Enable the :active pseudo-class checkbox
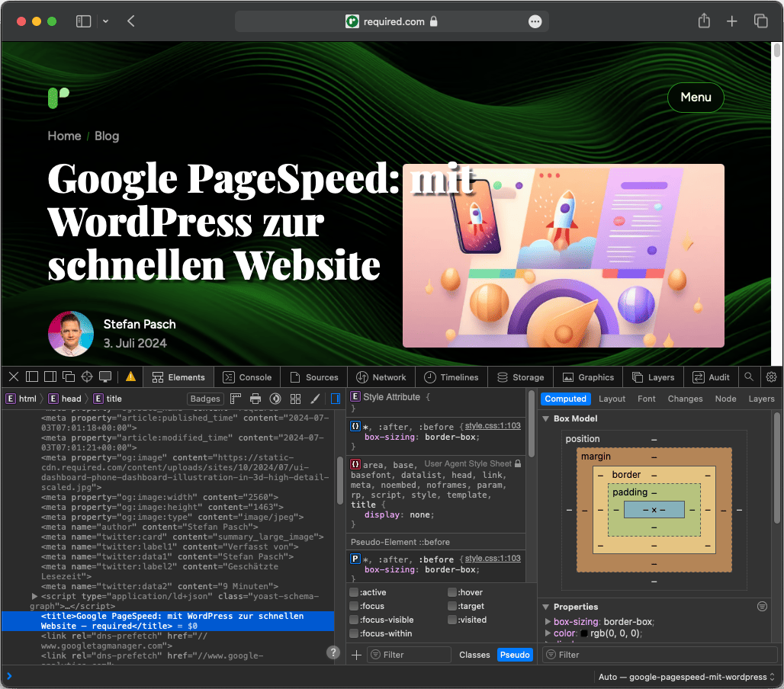This screenshot has height=689, width=784. [354, 593]
